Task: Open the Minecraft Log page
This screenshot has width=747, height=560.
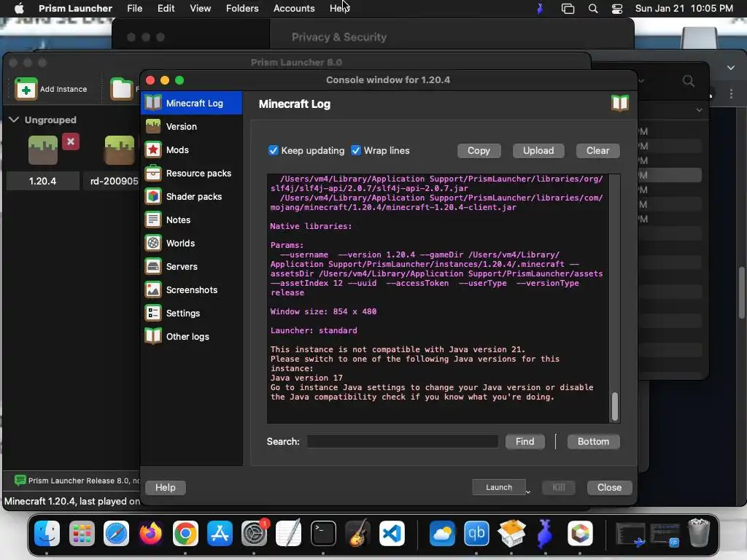Action: 192,103
